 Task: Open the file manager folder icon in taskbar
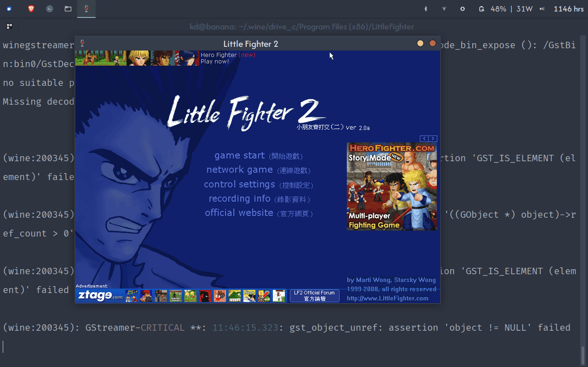coord(68,9)
